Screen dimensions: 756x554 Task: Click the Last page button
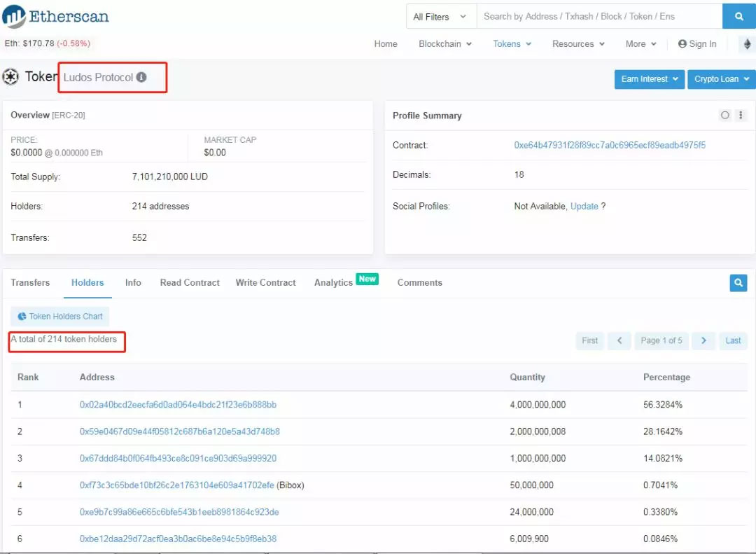(733, 340)
